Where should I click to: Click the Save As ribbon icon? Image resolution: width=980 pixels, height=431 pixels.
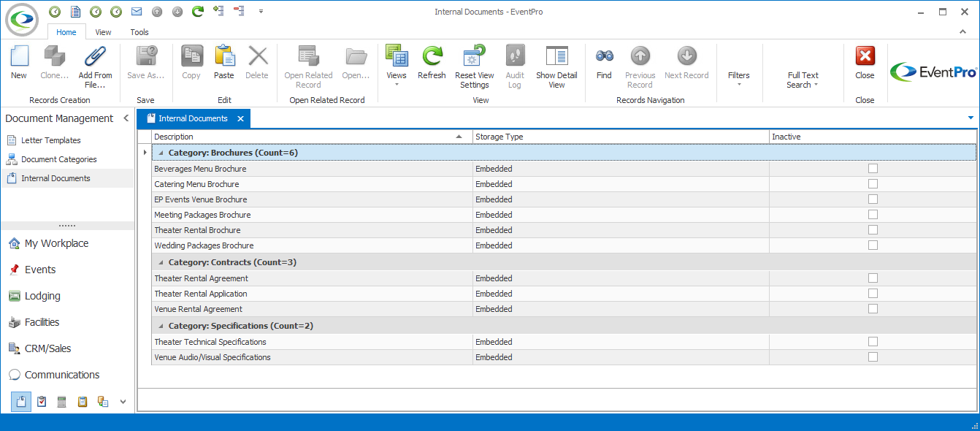pos(146,56)
